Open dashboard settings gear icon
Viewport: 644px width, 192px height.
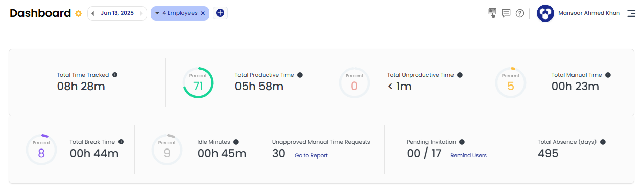point(78,14)
